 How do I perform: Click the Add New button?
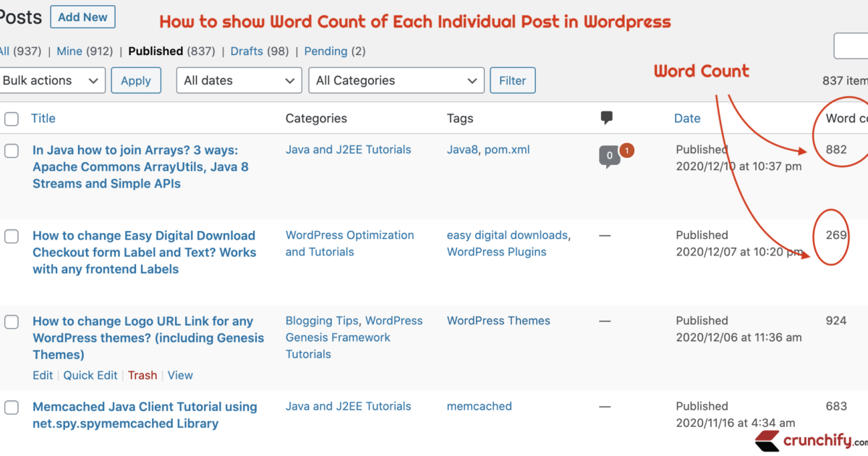pos(82,17)
